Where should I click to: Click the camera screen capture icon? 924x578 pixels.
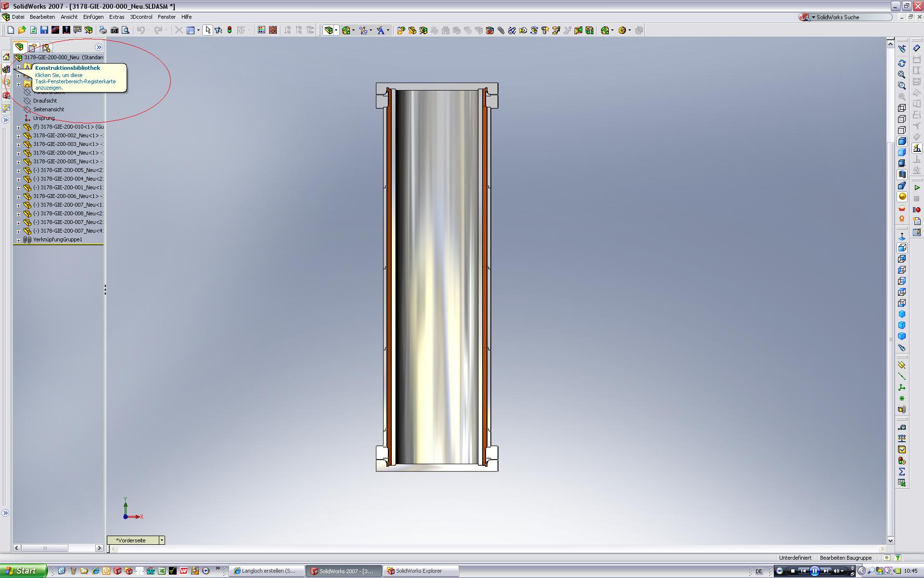pyautogui.click(x=115, y=30)
